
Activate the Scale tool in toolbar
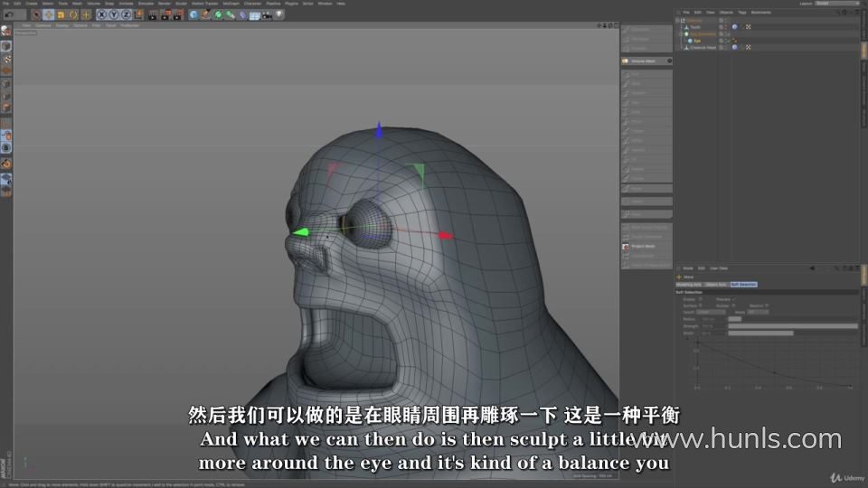61,15
